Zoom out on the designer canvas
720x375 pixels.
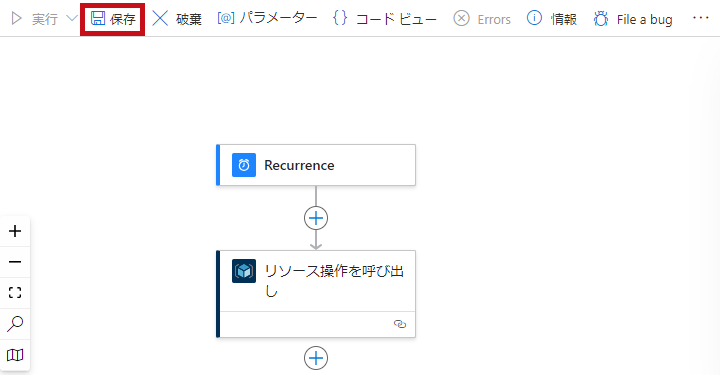point(15,262)
